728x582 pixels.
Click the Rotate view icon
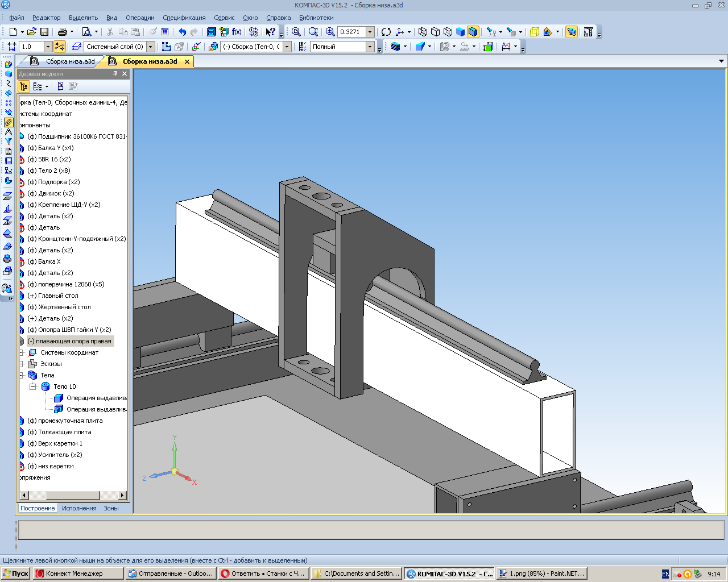[x=386, y=32]
